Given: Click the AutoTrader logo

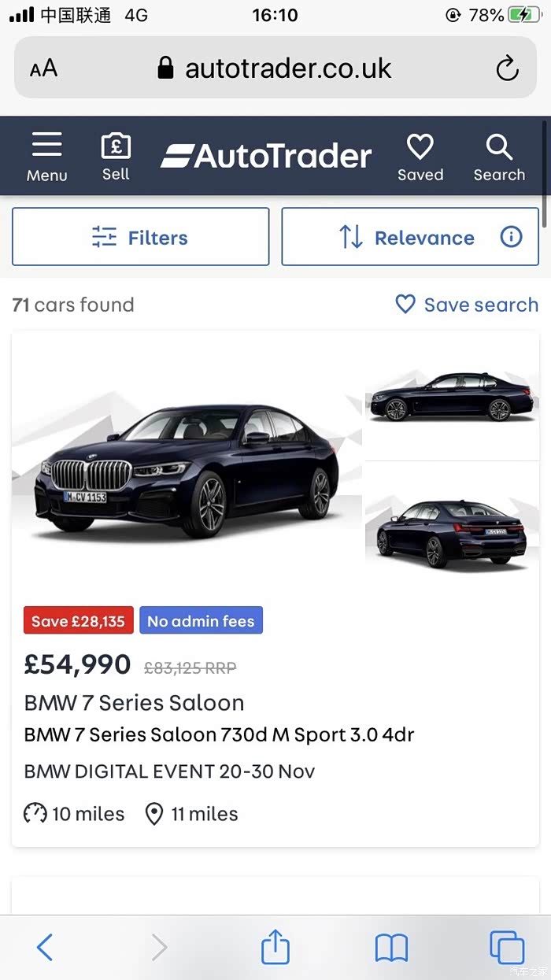Looking at the screenshot, I should pos(266,156).
